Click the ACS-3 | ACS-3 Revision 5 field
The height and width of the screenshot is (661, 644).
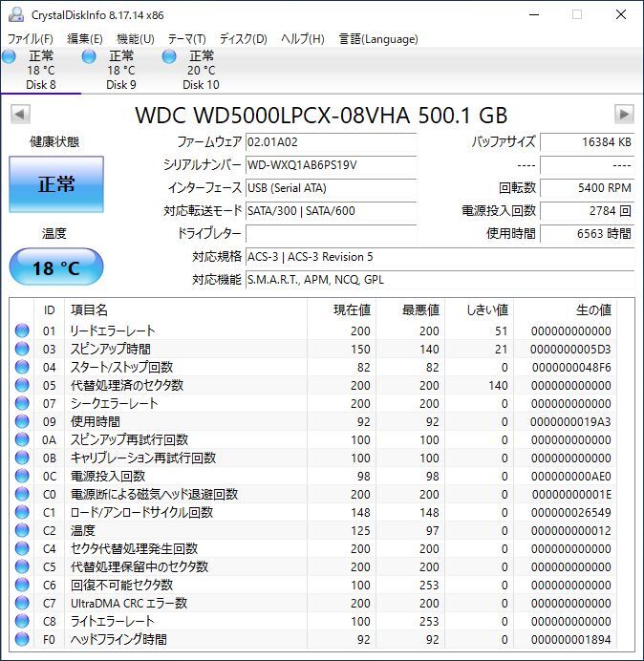(440, 257)
